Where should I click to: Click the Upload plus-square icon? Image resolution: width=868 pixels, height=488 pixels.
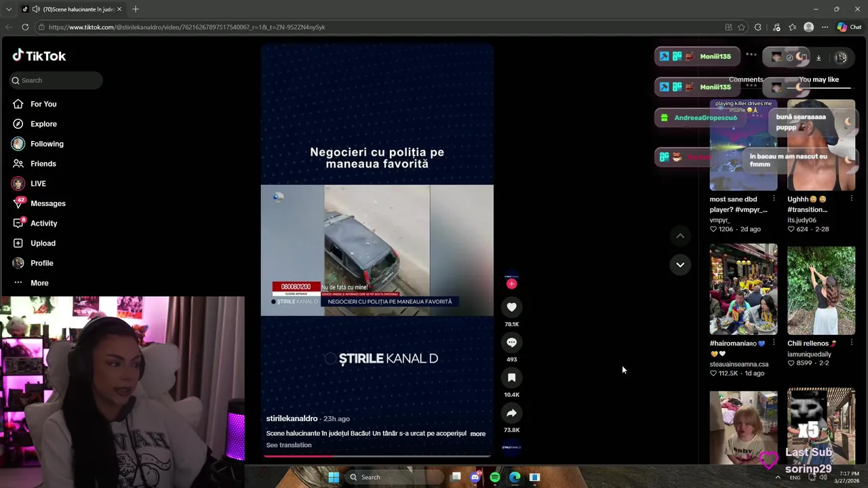[18, 243]
